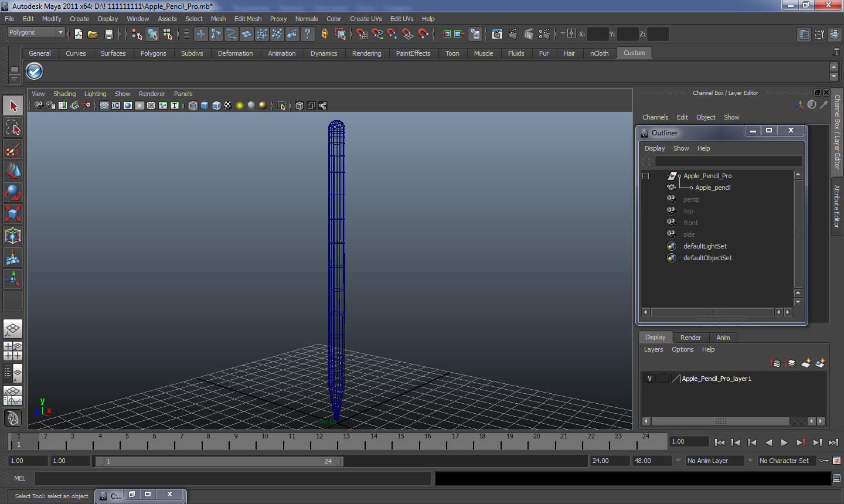Toggle the textured display checker icon
The image size is (844, 504).
pos(228,105)
